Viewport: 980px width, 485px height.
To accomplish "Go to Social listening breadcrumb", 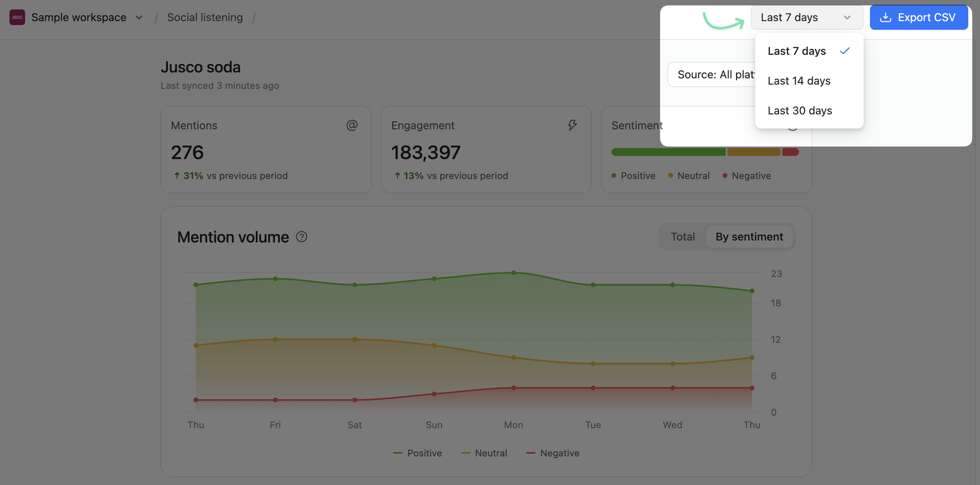I will point(205,18).
